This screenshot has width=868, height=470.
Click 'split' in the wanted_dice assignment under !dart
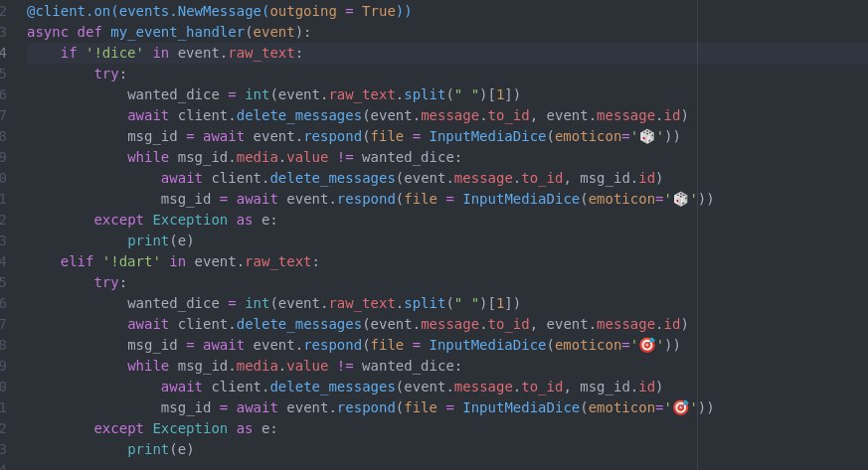coord(425,304)
